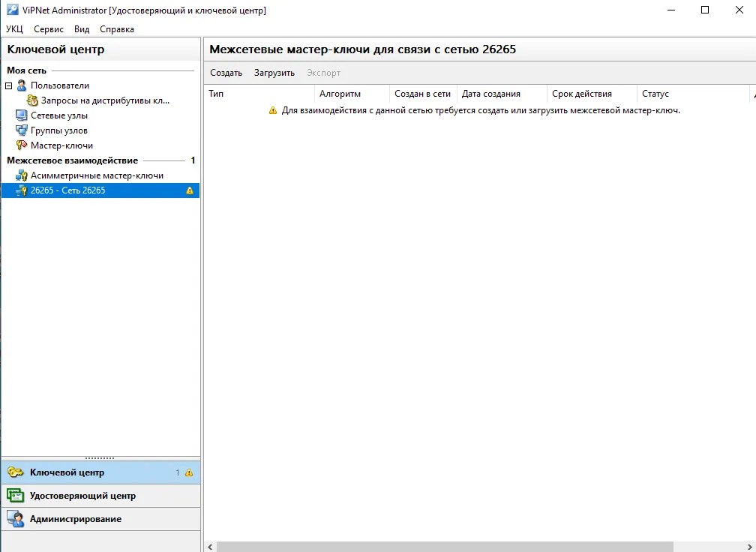Click the horizontal scrollbar left arrow
The width and height of the screenshot is (756, 552).
tap(210, 547)
